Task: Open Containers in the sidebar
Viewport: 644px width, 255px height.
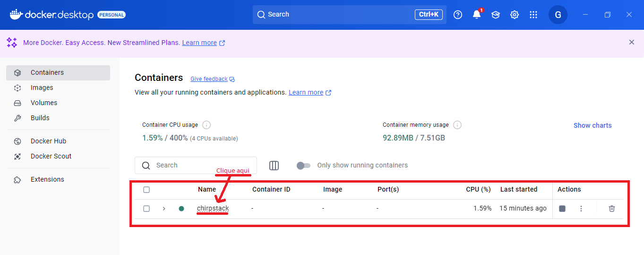Action: 58,72
